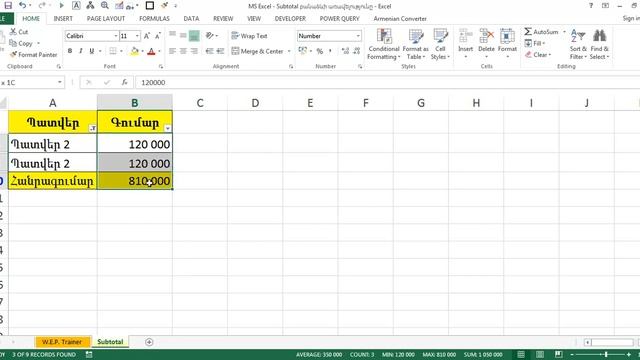Switch to the PAGE LAYOUT tab

click(106, 19)
